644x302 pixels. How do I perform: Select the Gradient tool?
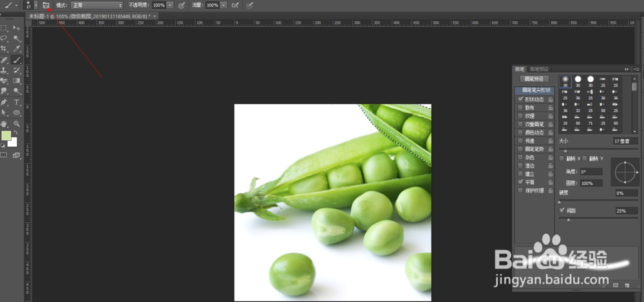click(17, 80)
